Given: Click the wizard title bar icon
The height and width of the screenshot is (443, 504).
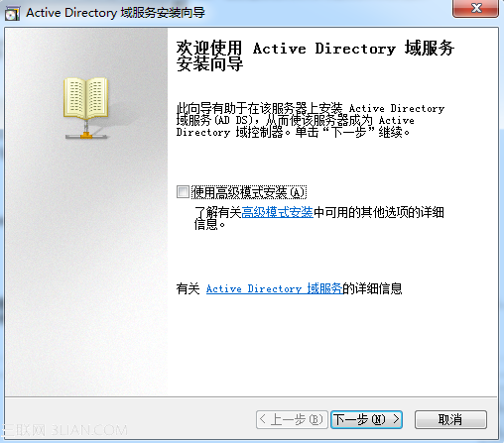Looking at the screenshot, I should [x=12, y=14].
